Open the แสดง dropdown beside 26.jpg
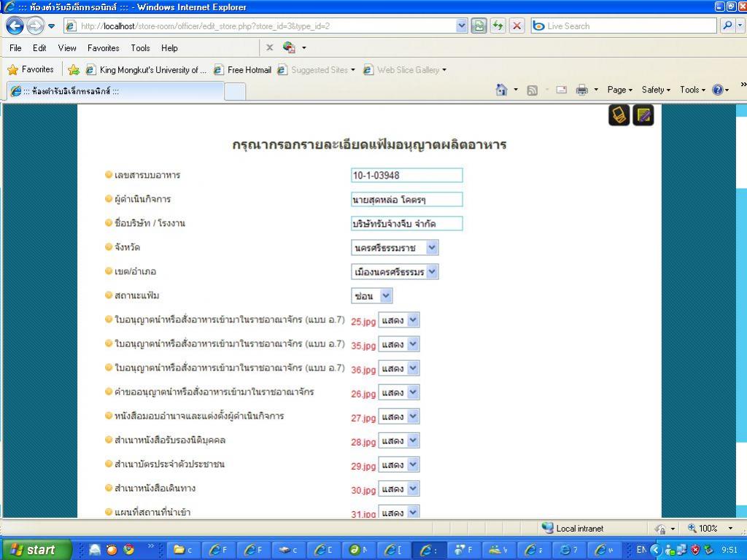 pyautogui.click(x=399, y=392)
